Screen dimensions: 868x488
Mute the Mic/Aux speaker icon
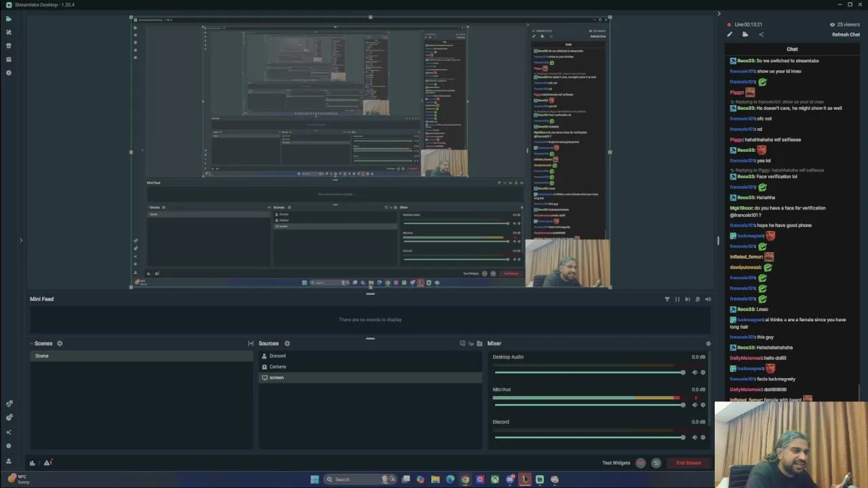(x=694, y=405)
